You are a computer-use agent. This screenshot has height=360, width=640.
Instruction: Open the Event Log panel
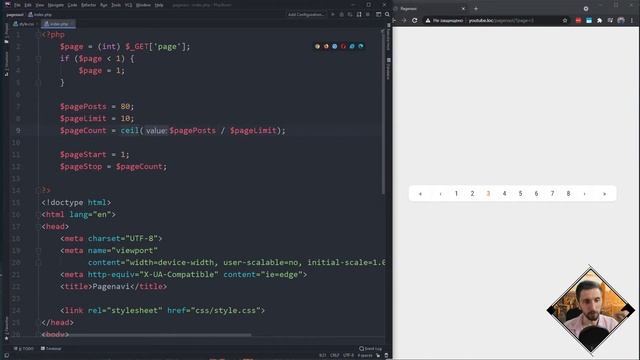[371, 349]
